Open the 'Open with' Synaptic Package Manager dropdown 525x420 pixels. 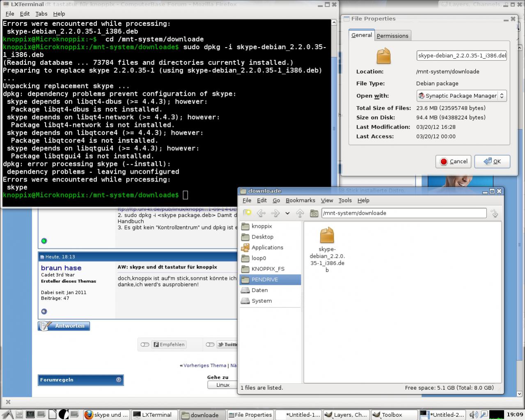(x=462, y=96)
